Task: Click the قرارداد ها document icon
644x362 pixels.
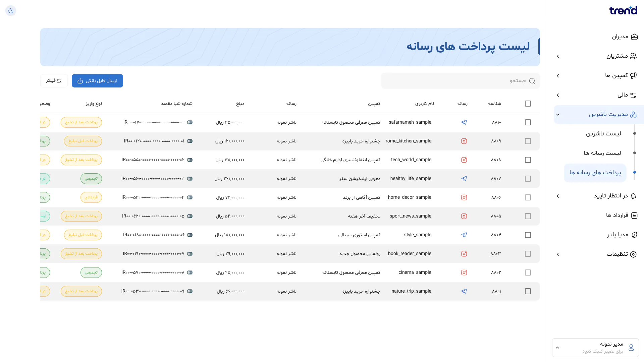Action: (634, 215)
